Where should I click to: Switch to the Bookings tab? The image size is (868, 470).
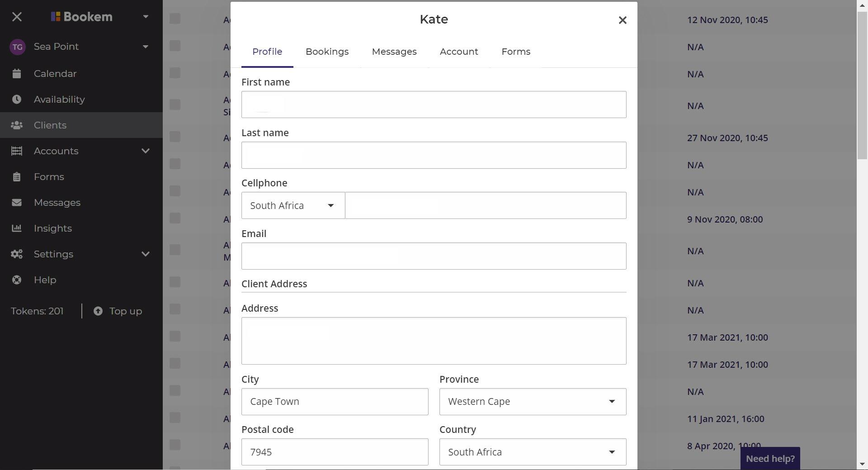point(327,52)
